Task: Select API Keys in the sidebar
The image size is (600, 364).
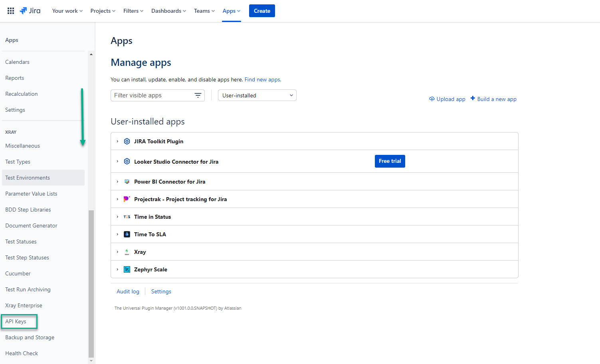Action: pyautogui.click(x=16, y=321)
